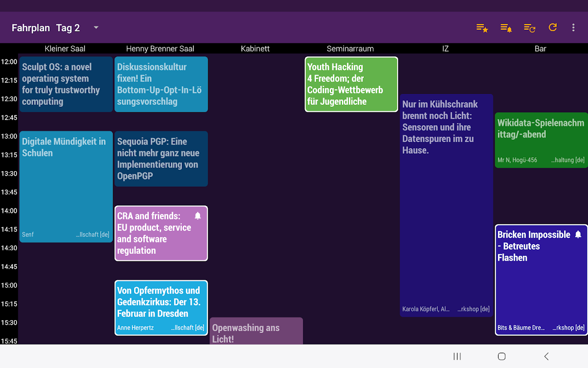Image resolution: width=588 pixels, height=368 pixels.
Task: Click the 15:00 time label
Action: 9,285
